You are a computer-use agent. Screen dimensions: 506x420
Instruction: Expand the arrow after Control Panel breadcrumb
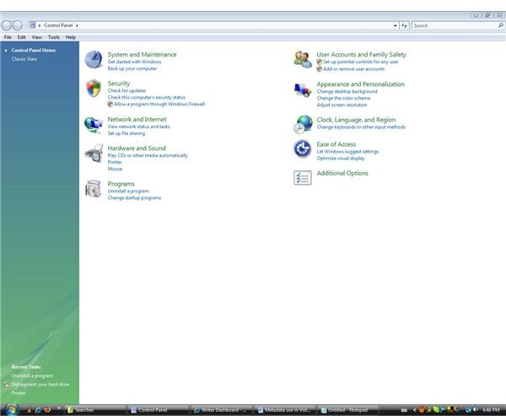coord(77,25)
